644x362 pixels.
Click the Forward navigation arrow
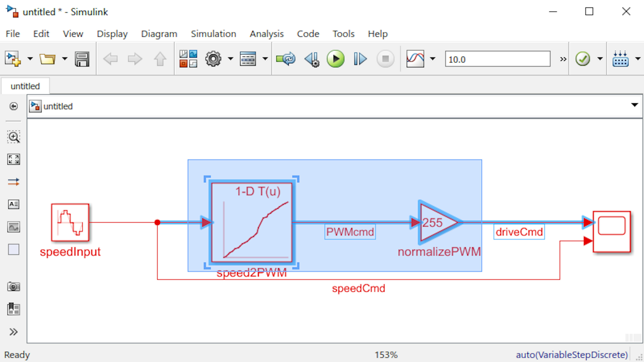click(135, 59)
